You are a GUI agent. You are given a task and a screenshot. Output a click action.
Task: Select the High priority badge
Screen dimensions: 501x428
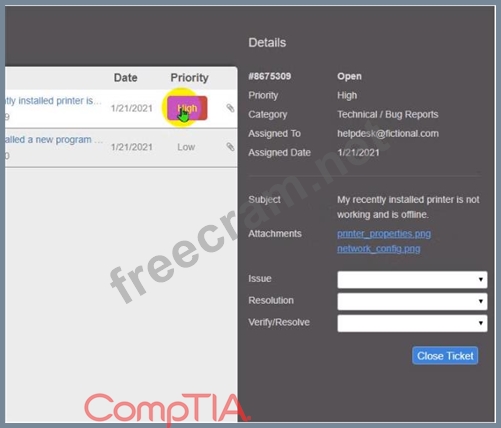(x=187, y=108)
